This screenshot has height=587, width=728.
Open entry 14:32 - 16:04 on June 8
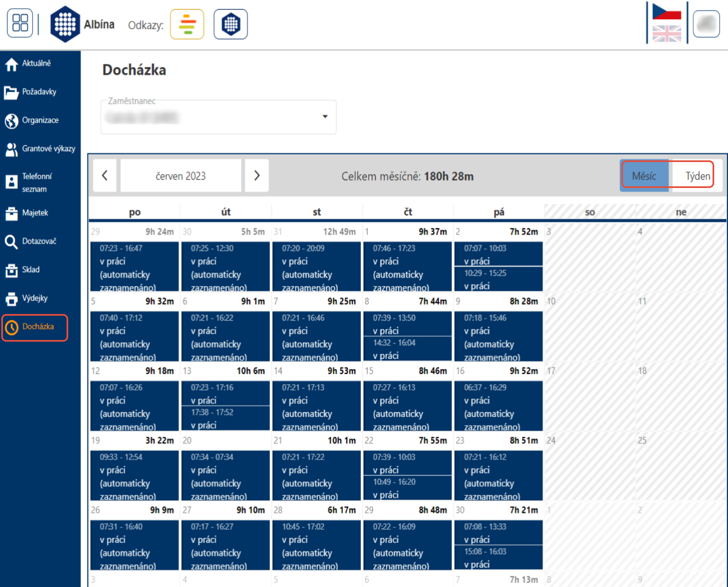pos(408,349)
